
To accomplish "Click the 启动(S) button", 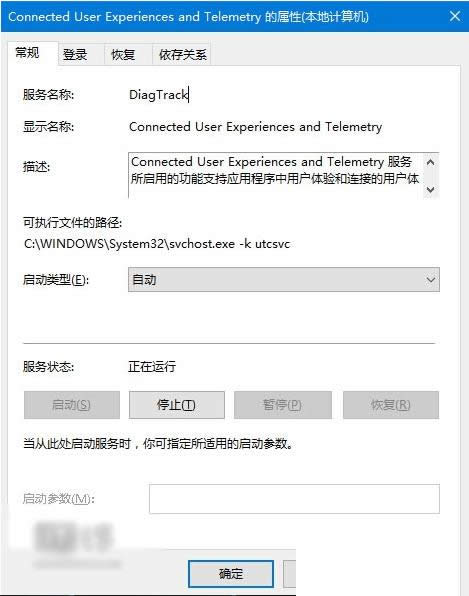I will (x=71, y=405).
